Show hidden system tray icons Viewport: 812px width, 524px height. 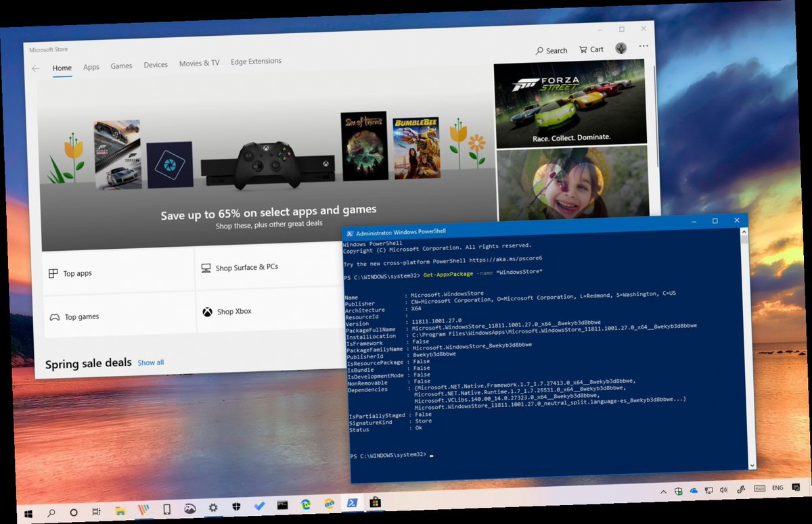point(664,492)
